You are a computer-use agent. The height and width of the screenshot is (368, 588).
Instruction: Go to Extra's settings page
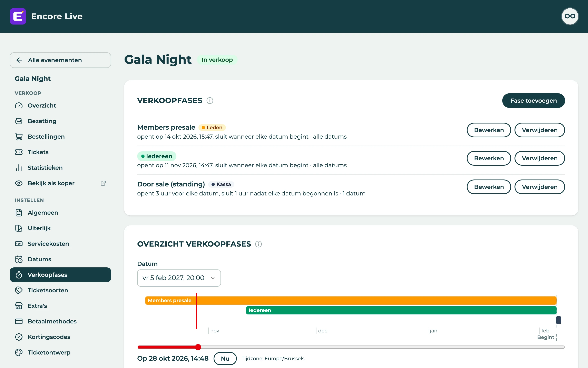[60, 306]
